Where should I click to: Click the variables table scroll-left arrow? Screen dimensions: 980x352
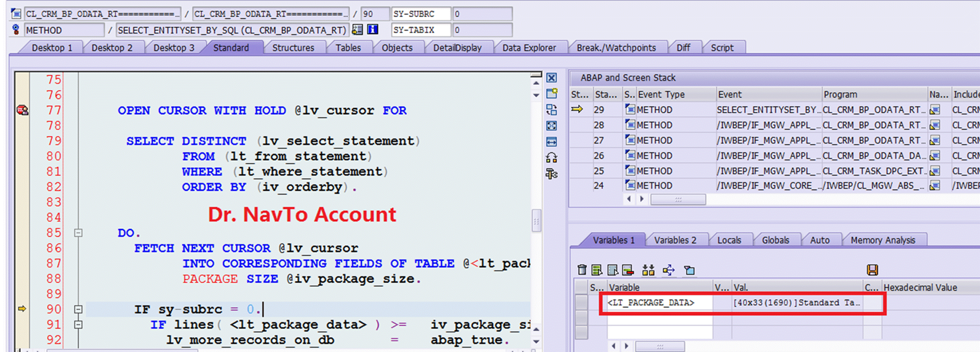click(614, 346)
